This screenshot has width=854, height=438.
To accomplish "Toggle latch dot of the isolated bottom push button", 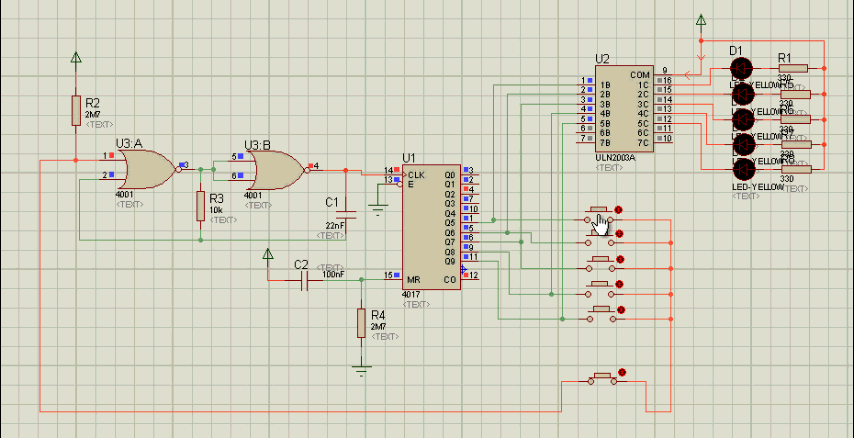I will [622, 373].
